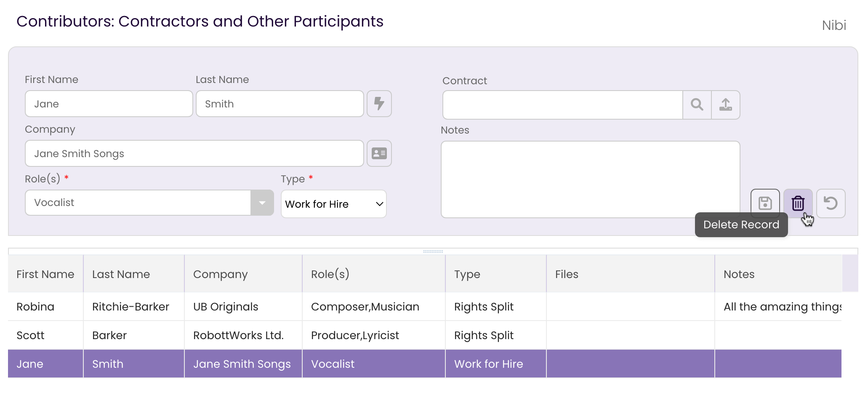Viewport: 868px width, 404px height.
Task: Sort by Role(s) column header
Action: [374, 274]
